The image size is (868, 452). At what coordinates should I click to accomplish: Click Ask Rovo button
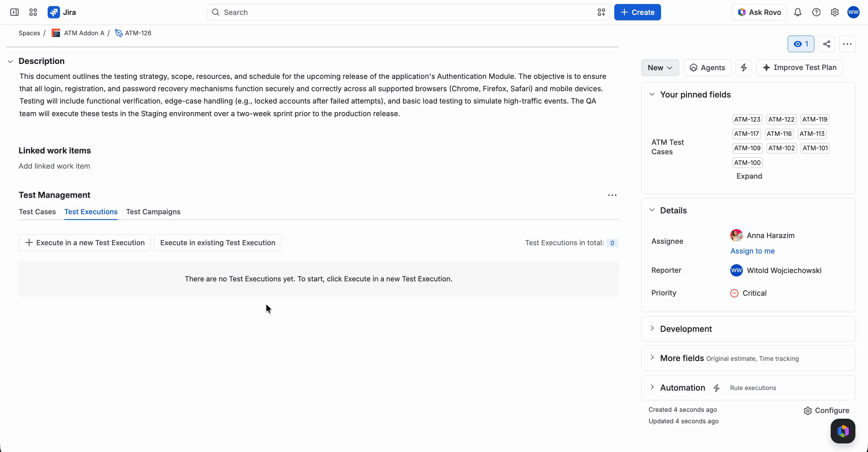pyautogui.click(x=759, y=12)
